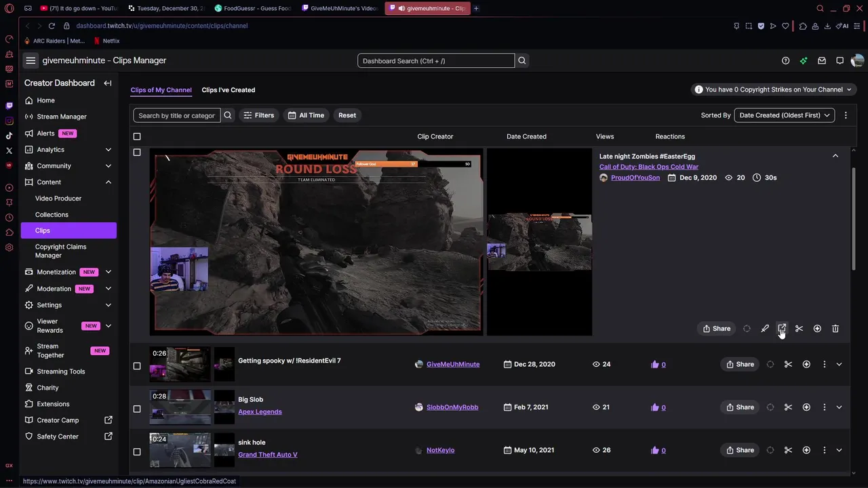
Task: Expand the Monetization sidebar section
Action: [108, 272]
